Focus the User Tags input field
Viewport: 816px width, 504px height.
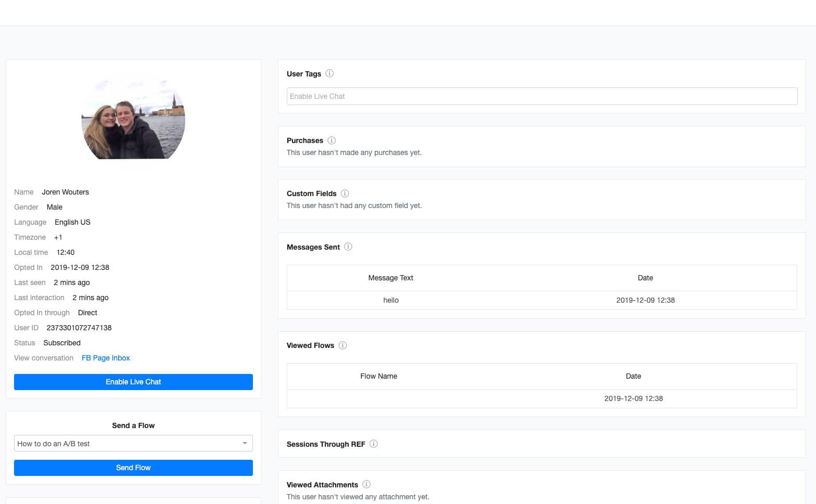(542, 96)
